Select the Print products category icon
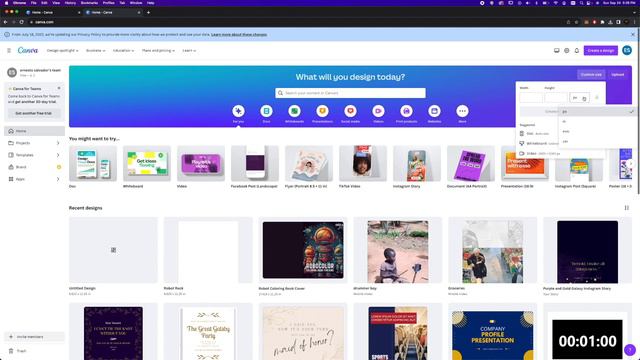Image resolution: width=640 pixels, height=360 pixels. [x=406, y=111]
